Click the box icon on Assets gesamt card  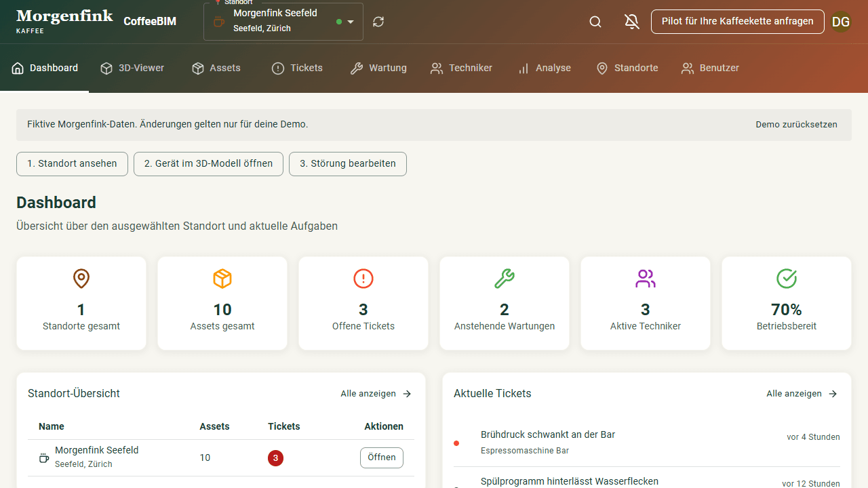point(222,279)
